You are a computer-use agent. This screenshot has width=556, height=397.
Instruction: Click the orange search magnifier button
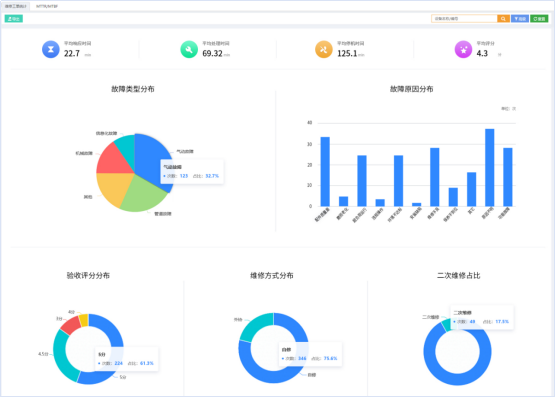pyautogui.click(x=503, y=19)
